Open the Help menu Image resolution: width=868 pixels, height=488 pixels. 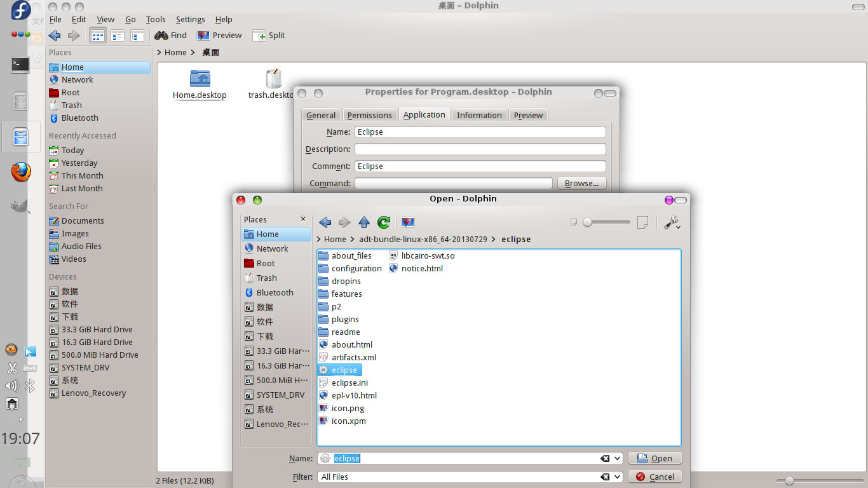(224, 20)
